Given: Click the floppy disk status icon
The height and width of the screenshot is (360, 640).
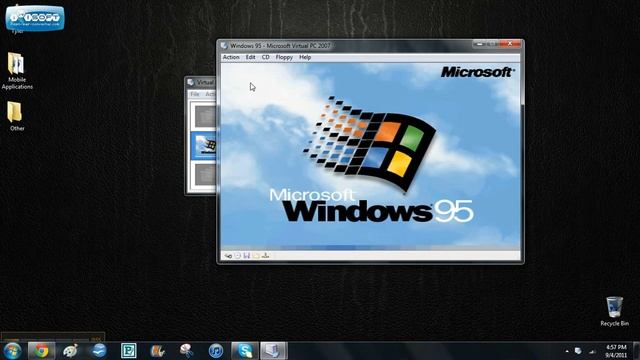Looking at the screenshot, I should tap(247, 256).
